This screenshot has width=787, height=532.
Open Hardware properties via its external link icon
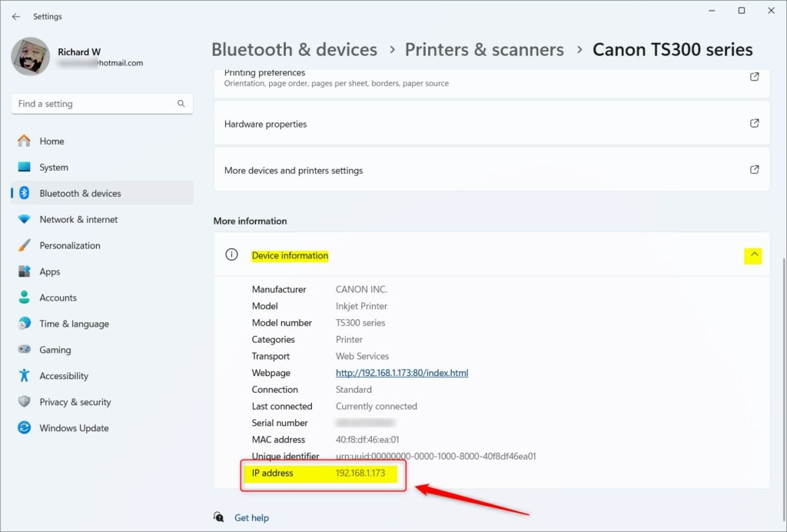coord(754,123)
